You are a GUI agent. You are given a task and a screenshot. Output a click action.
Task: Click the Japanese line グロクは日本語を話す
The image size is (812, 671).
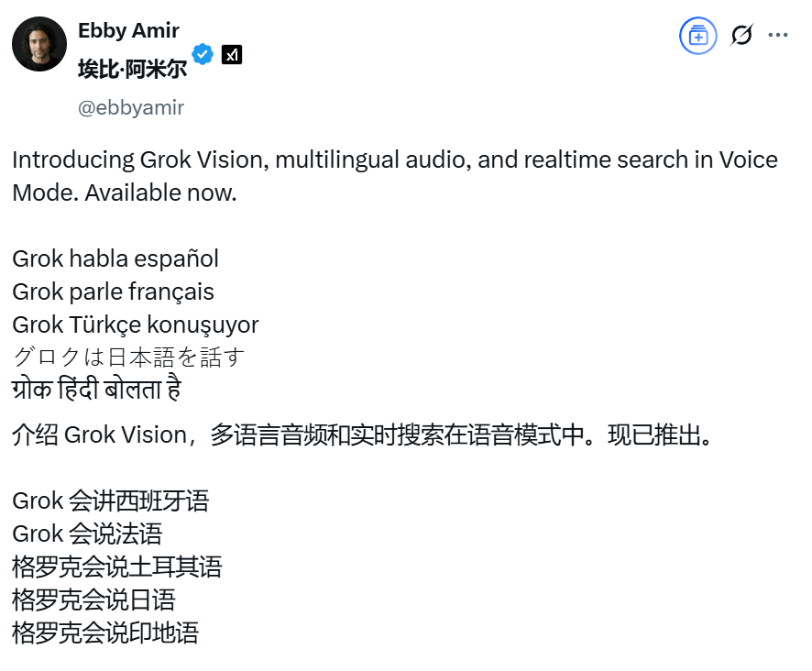(x=128, y=357)
